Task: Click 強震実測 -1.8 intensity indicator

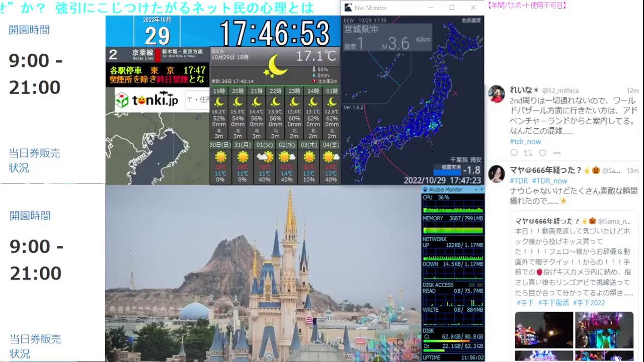Action: tap(457, 170)
